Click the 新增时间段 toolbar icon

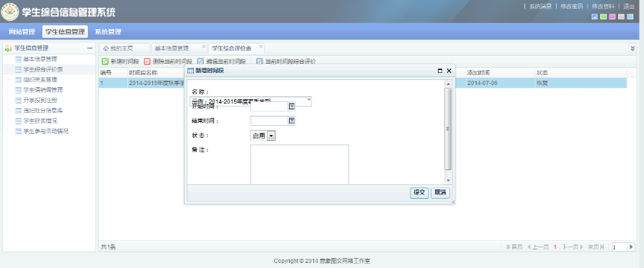pos(104,61)
